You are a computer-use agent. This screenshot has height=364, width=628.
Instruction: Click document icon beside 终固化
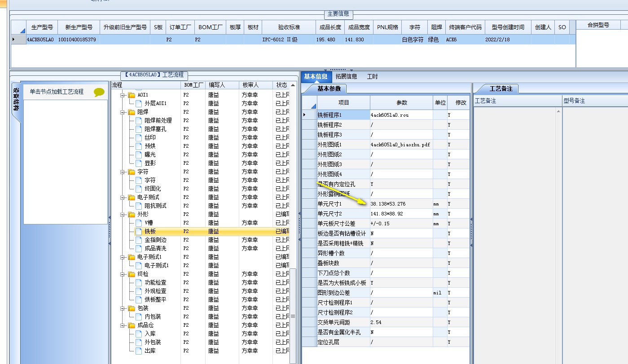click(x=139, y=189)
